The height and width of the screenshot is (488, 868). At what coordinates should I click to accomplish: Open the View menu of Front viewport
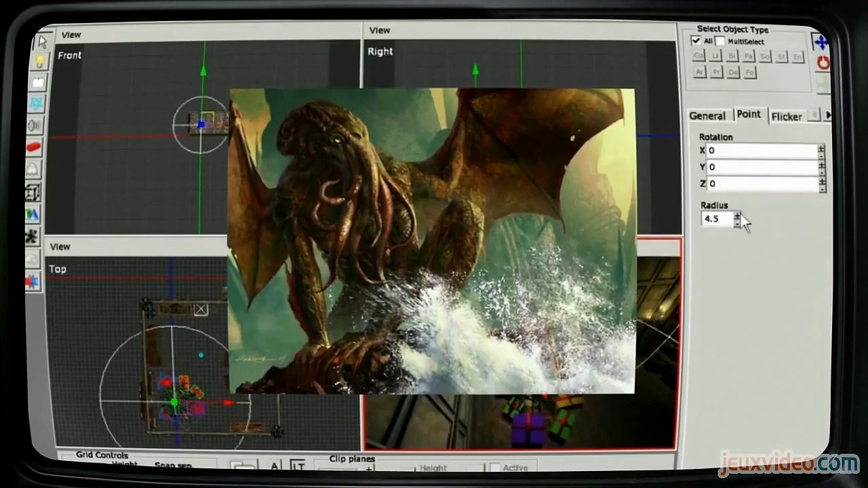pyautogui.click(x=71, y=35)
